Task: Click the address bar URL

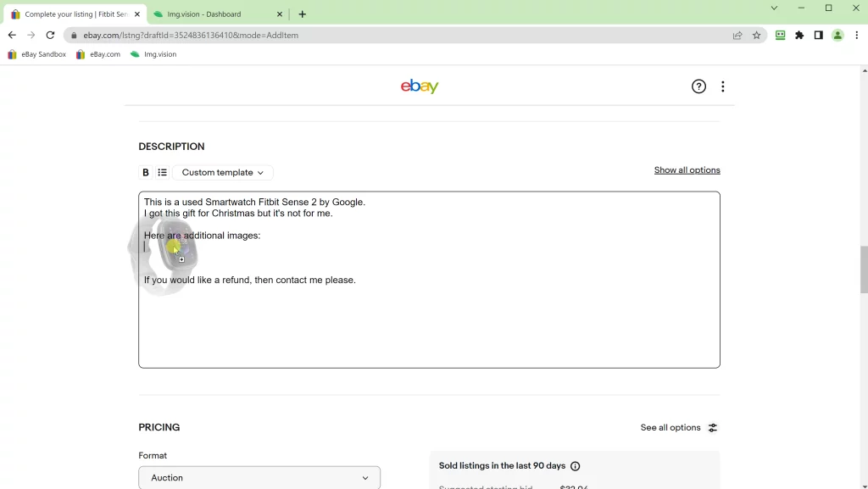Action: (191, 36)
